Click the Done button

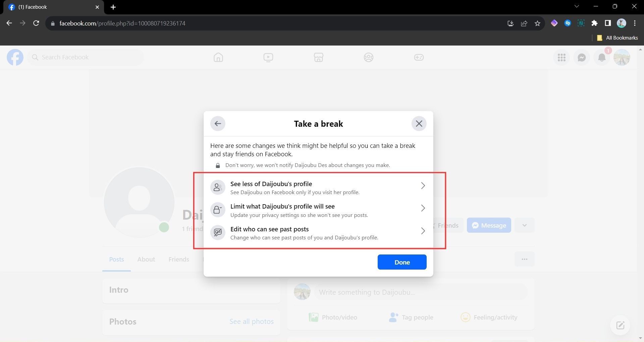(x=402, y=262)
